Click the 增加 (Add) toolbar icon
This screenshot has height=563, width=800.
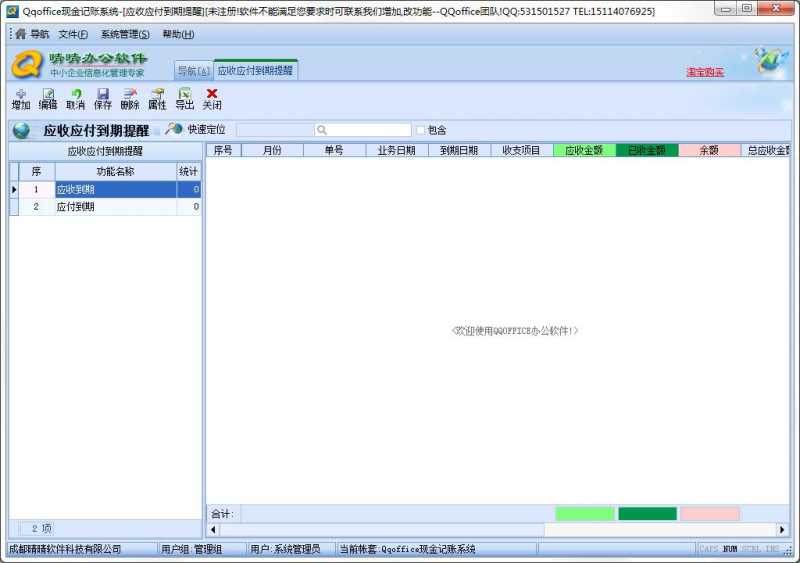[x=21, y=99]
